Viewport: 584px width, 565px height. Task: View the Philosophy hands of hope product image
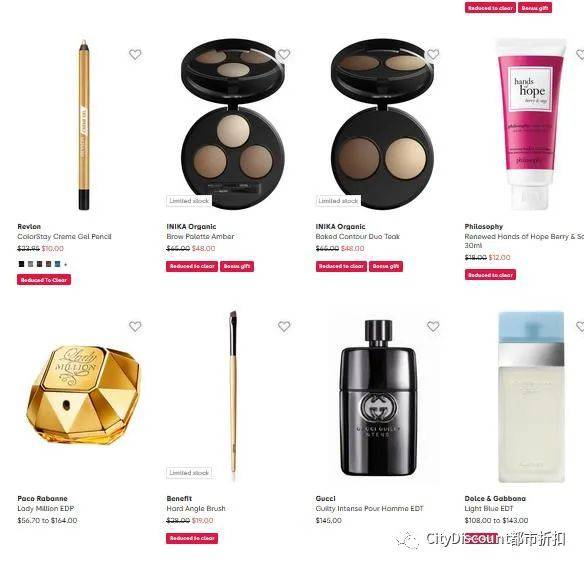530,124
